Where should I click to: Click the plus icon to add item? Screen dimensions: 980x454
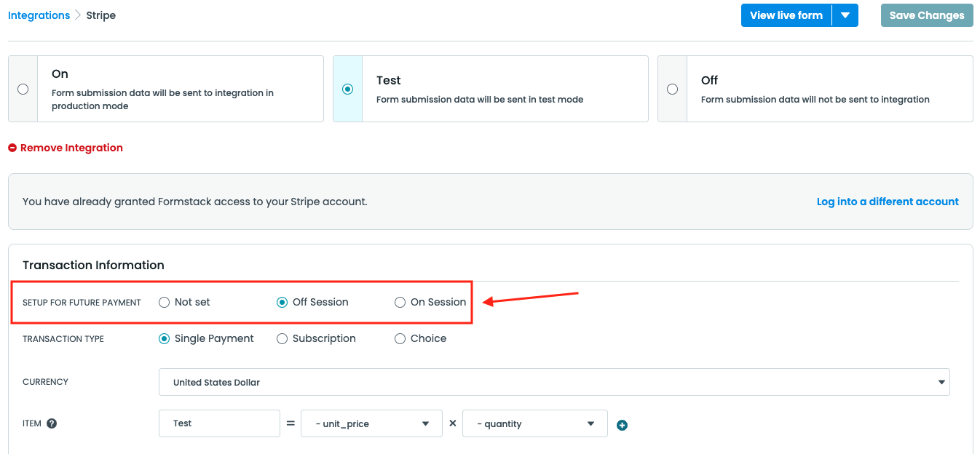point(622,425)
